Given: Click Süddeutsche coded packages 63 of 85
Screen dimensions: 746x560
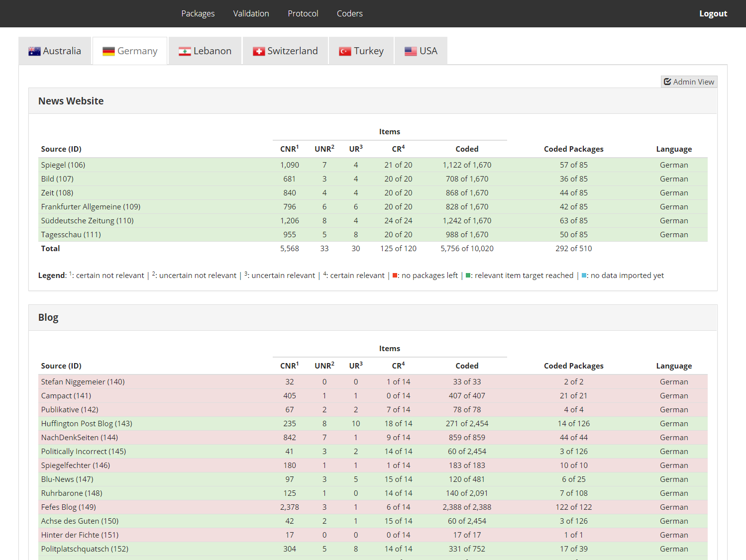Looking at the screenshot, I should click(x=573, y=220).
